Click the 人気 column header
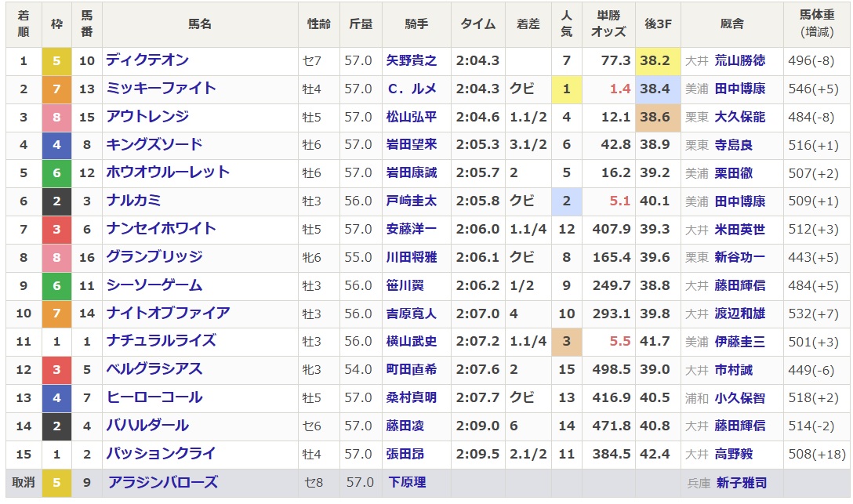 pyautogui.click(x=567, y=24)
